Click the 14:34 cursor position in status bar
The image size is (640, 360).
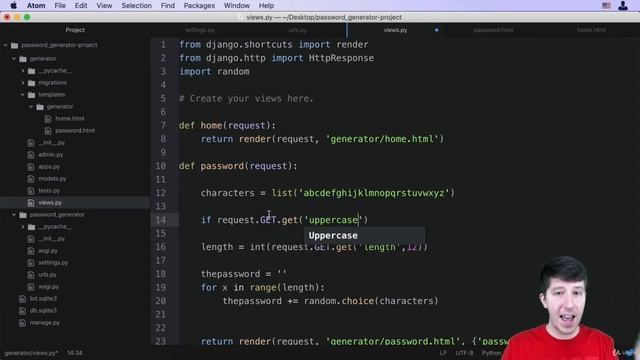click(x=74, y=353)
